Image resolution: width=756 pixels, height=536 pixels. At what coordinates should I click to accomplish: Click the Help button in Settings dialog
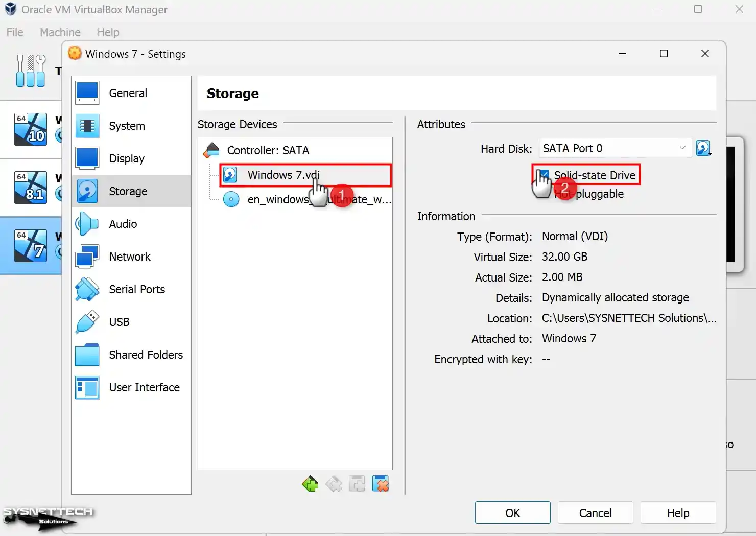tap(678, 513)
